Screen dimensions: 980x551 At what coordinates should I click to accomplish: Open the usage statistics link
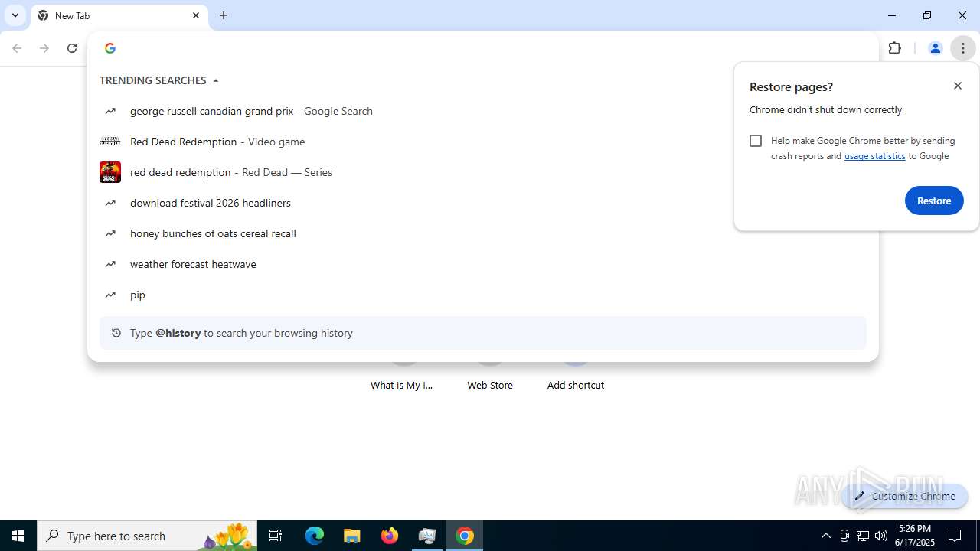pos(874,156)
